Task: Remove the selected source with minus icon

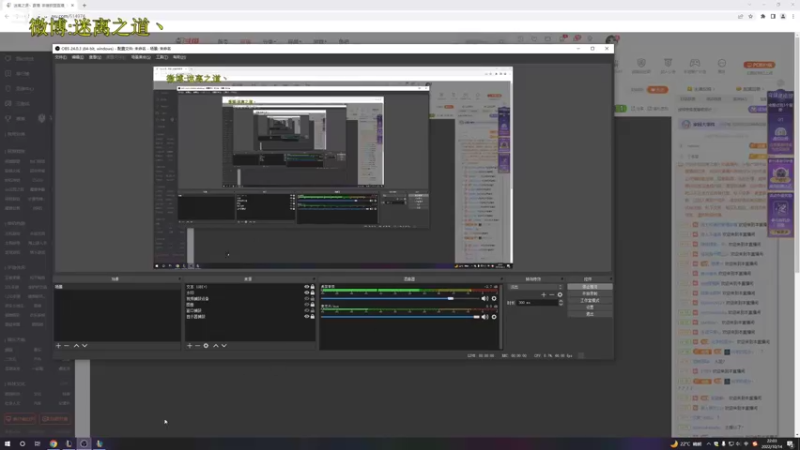Action: coord(197,345)
